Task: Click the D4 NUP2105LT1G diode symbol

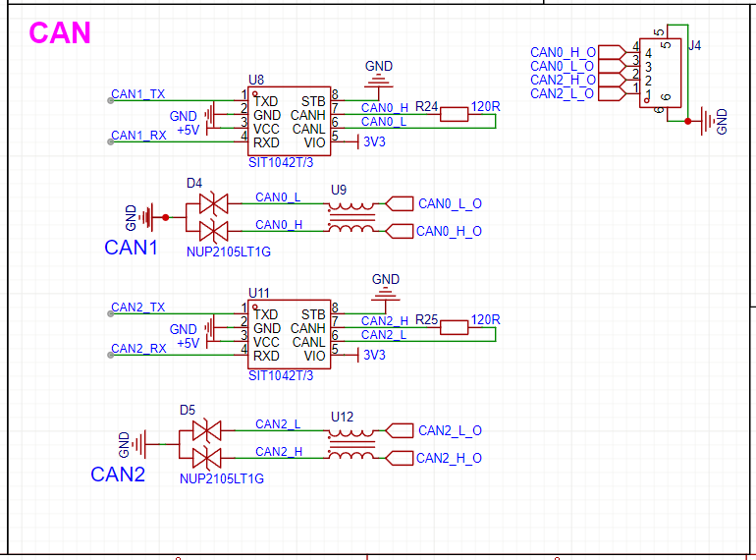Action: [213, 217]
